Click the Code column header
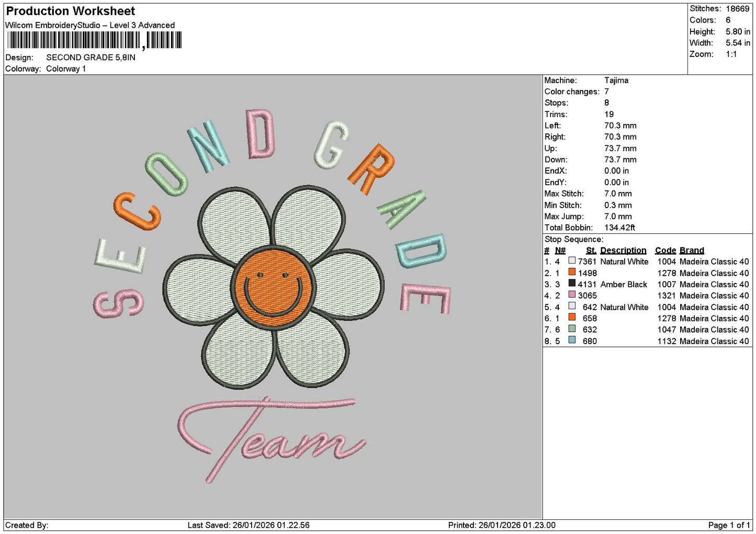The width and height of the screenshot is (756, 534). tap(665, 251)
